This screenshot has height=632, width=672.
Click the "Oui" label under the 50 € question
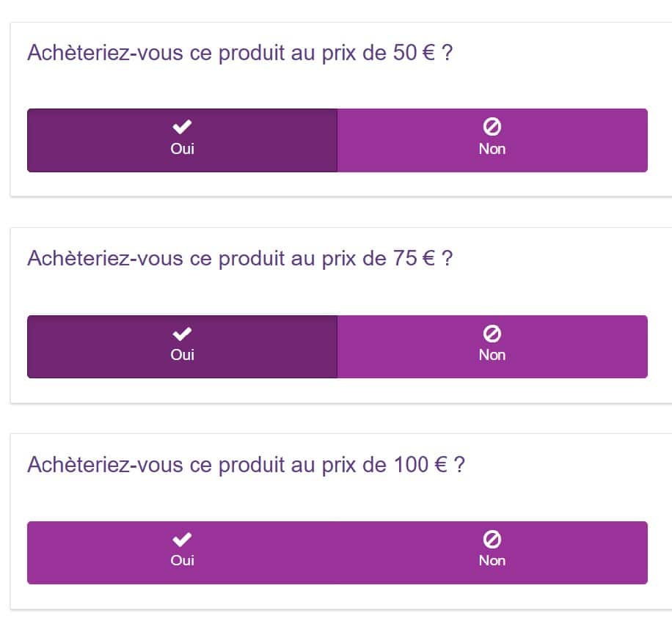tap(182, 149)
